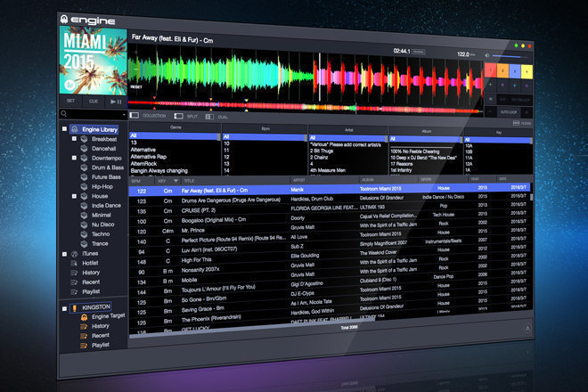Click the track overview waveform strip
The width and height of the screenshot is (588, 392).
point(305,107)
